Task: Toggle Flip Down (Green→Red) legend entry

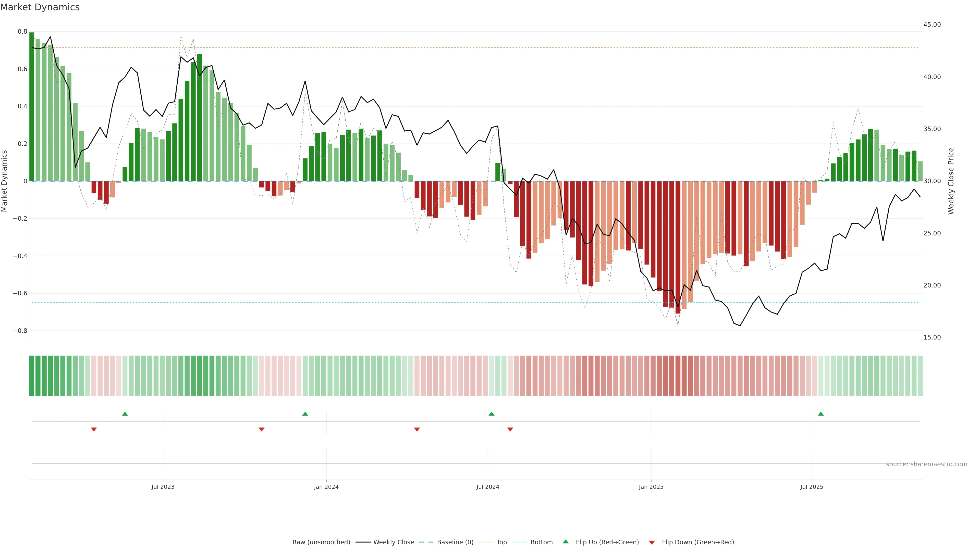Action: (698, 542)
